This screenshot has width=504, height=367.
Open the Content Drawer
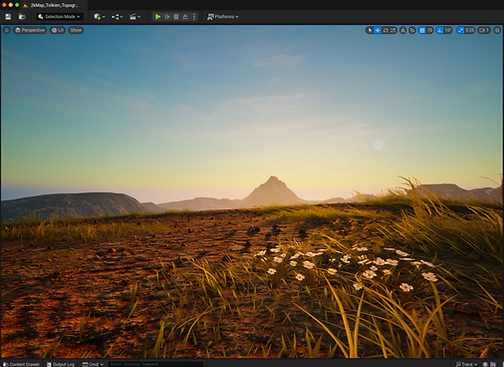point(21,364)
